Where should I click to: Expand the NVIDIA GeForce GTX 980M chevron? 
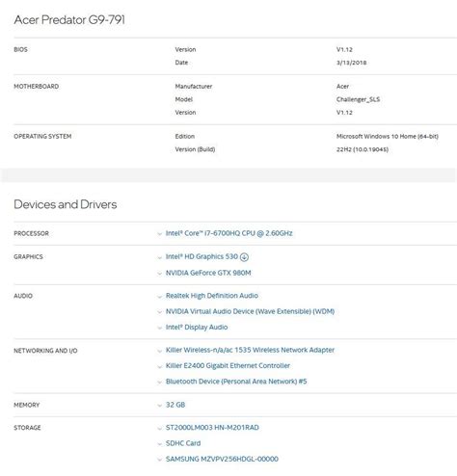pyautogui.click(x=159, y=274)
